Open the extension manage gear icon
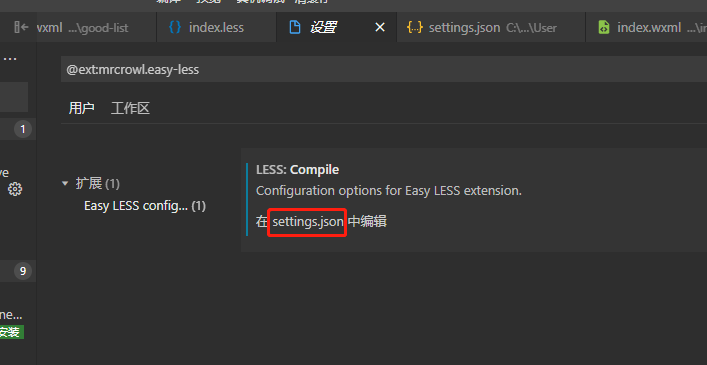 [x=15, y=189]
